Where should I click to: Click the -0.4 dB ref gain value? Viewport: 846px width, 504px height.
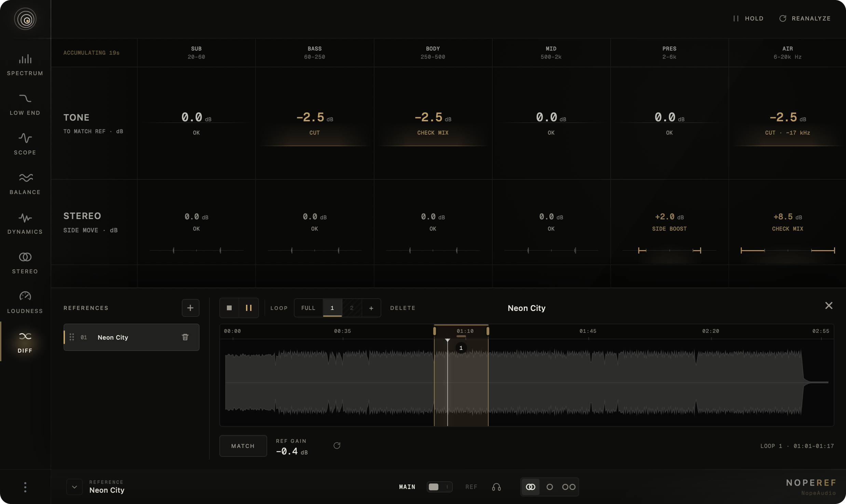click(x=292, y=451)
